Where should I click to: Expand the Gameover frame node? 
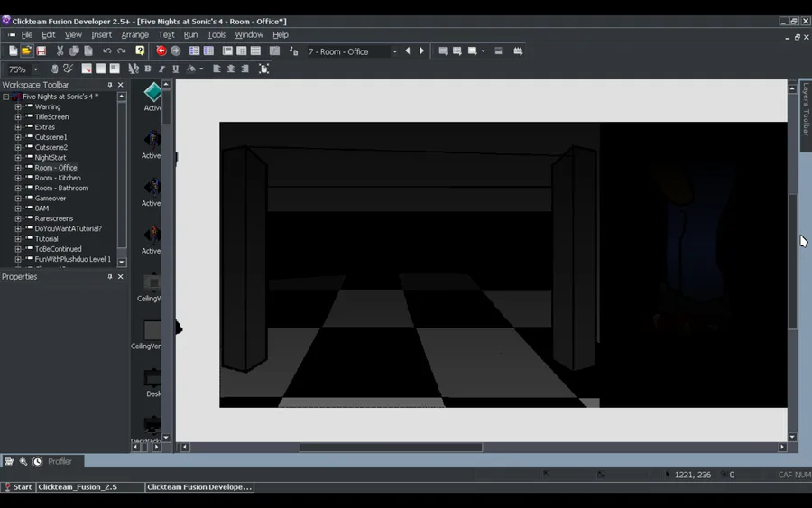(x=18, y=198)
